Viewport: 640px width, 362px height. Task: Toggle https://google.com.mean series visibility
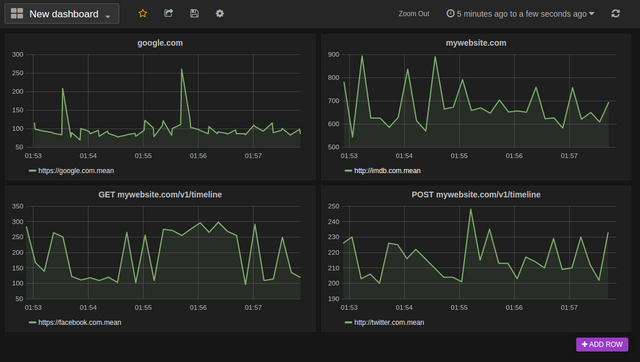76,171
